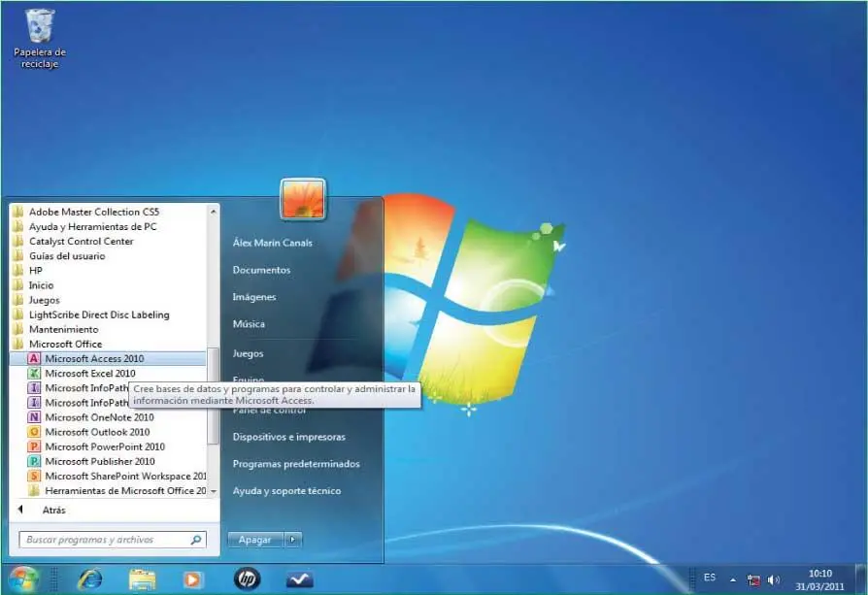
Task: Open Programas predeterminados
Action: pyautogui.click(x=296, y=464)
